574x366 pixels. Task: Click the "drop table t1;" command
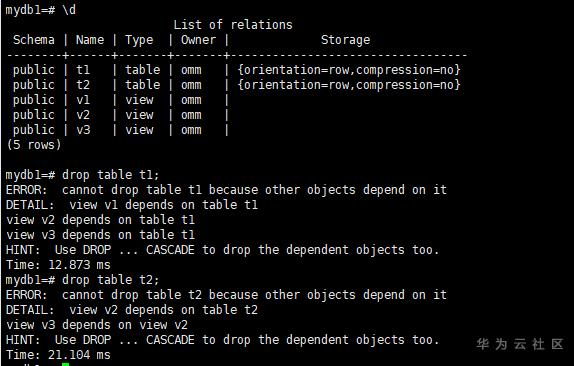coord(111,175)
